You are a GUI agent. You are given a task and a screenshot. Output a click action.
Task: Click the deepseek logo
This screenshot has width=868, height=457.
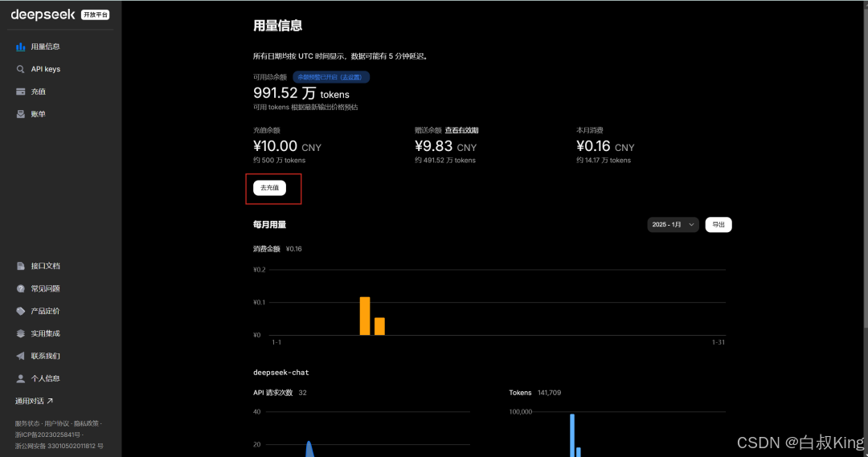click(43, 14)
